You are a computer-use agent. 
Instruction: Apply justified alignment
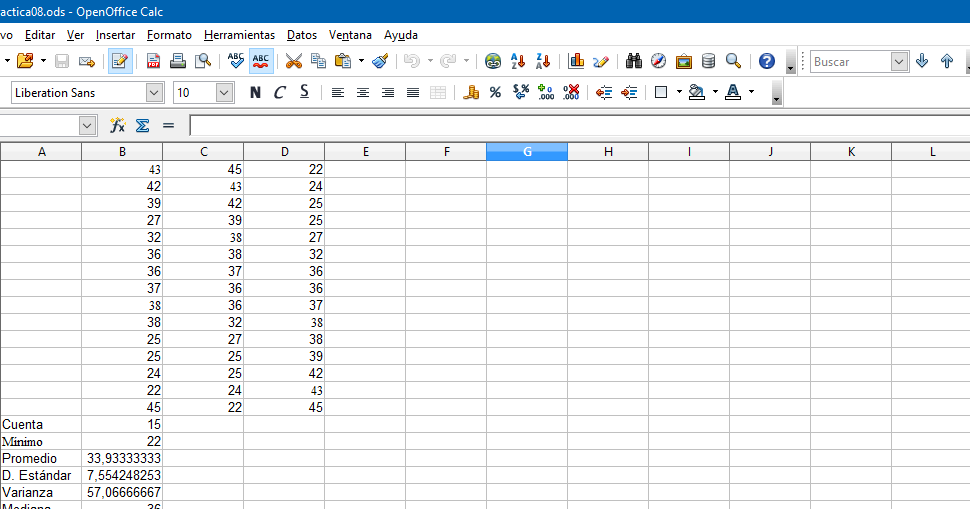413,93
